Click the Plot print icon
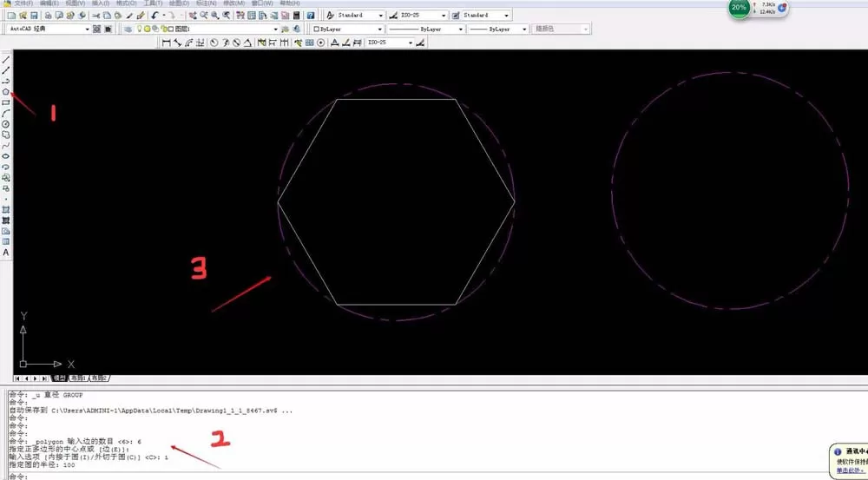The image size is (868, 480). coord(48,16)
